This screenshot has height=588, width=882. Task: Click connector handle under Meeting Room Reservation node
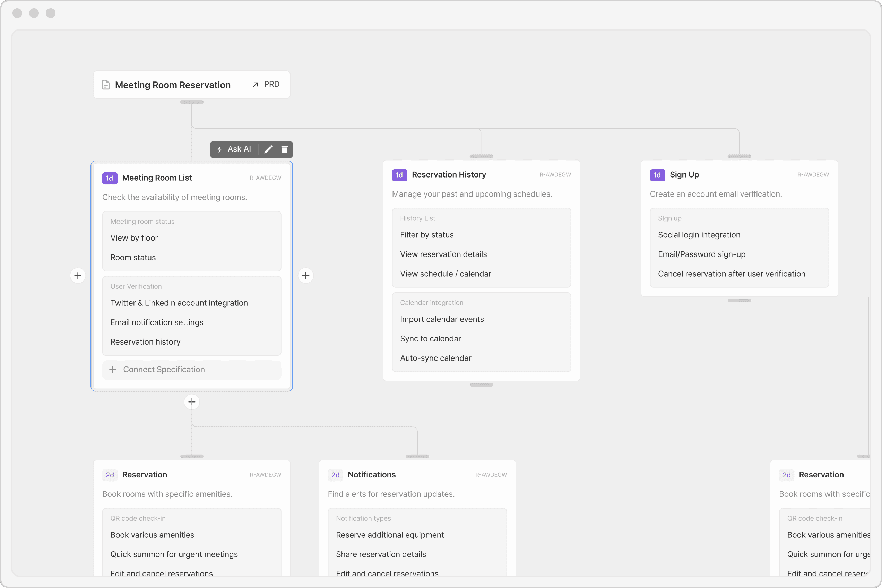click(x=192, y=102)
